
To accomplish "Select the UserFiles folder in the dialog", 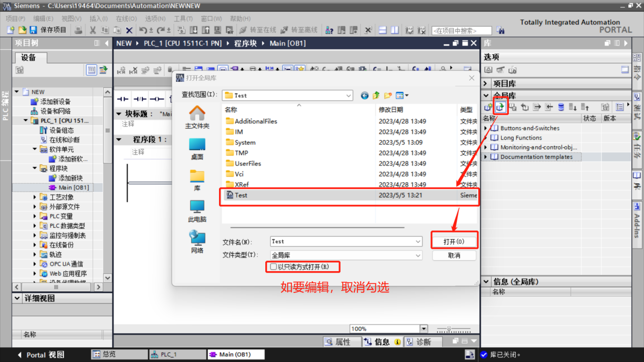I will point(248,163).
